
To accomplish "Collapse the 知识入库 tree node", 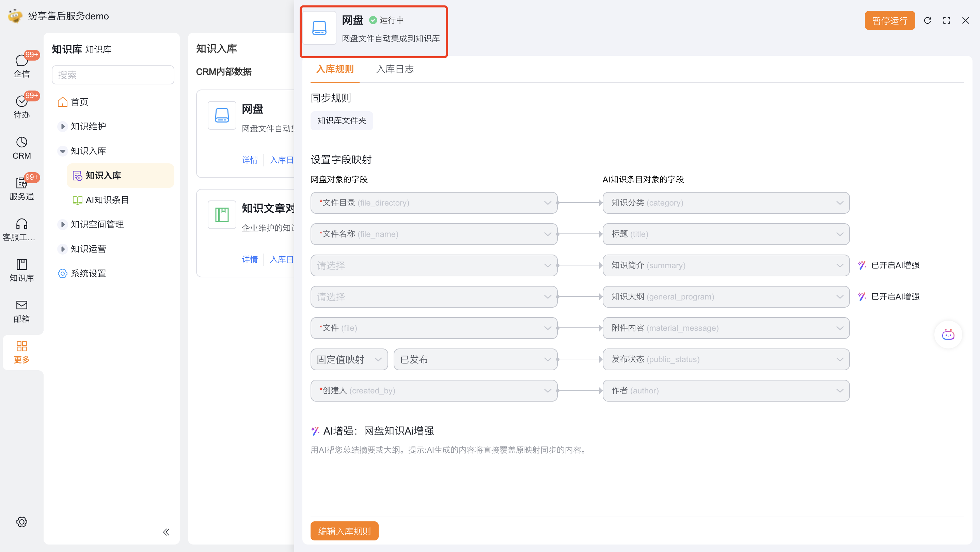I will coord(63,151).
